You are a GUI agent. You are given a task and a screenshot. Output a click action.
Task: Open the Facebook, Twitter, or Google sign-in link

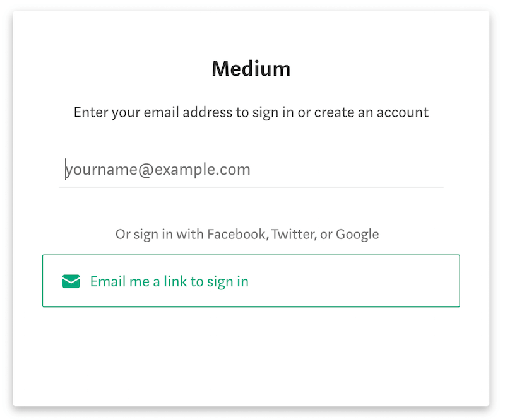[x=247, y=235]
